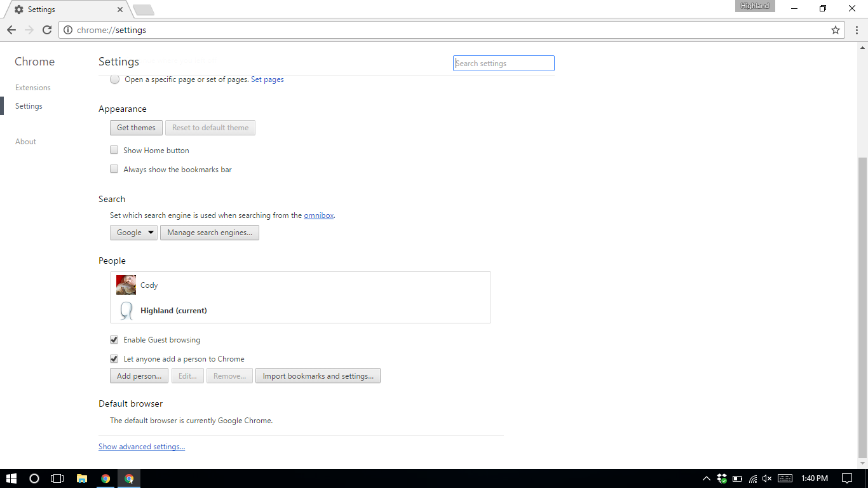Viewport: 868px width, 488px height.
Task: Uncheck Enable Guest browsing
Action: (x=114, y=339)
